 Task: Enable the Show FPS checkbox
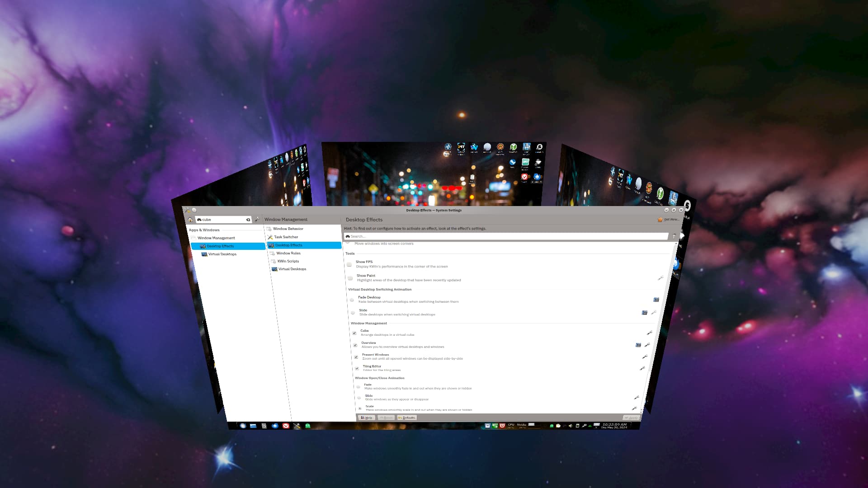(349, 264)
